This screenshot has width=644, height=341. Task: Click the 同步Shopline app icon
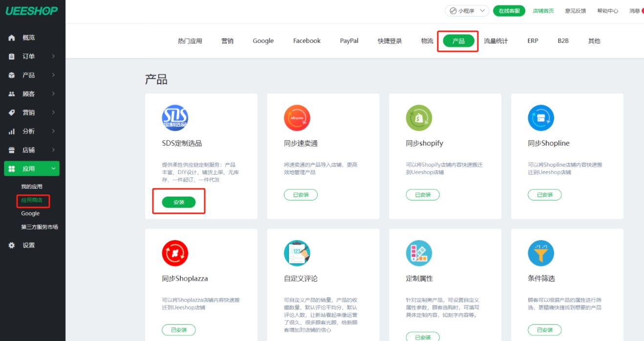coord(541,118)
